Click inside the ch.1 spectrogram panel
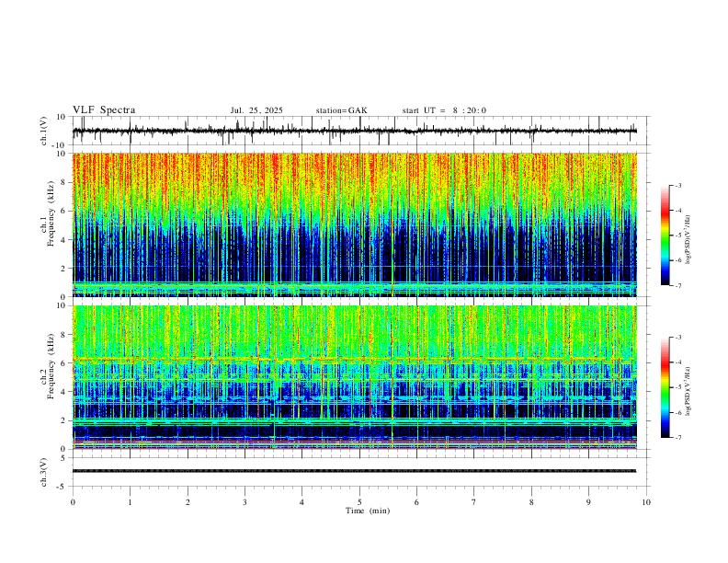This screenshot has height=563, width=728. point(354,224)
